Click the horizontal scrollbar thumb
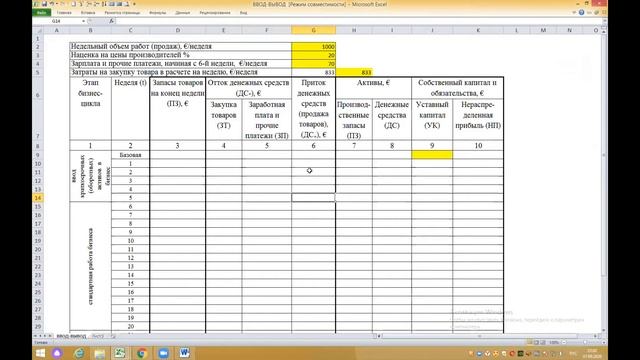 (480, 336)
